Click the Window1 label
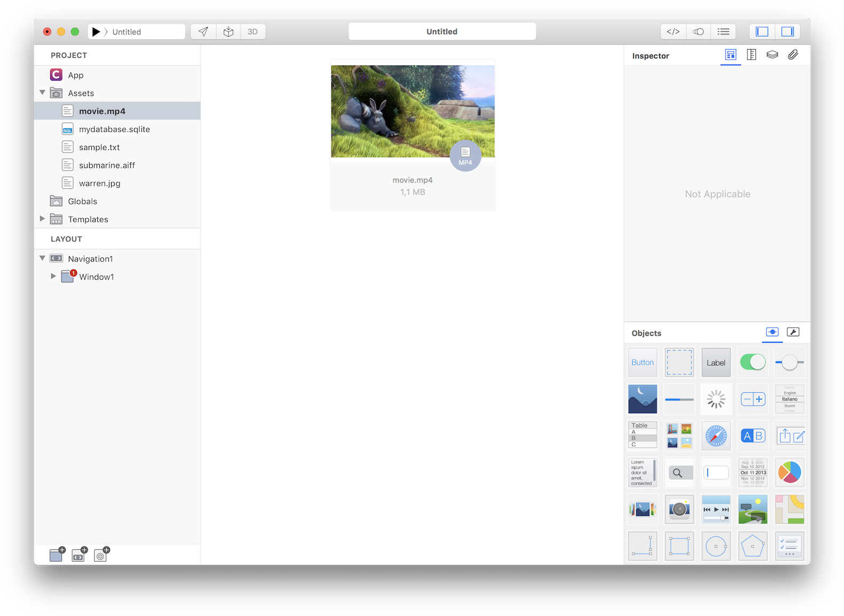The image size is (844, 616). point(97,277)
